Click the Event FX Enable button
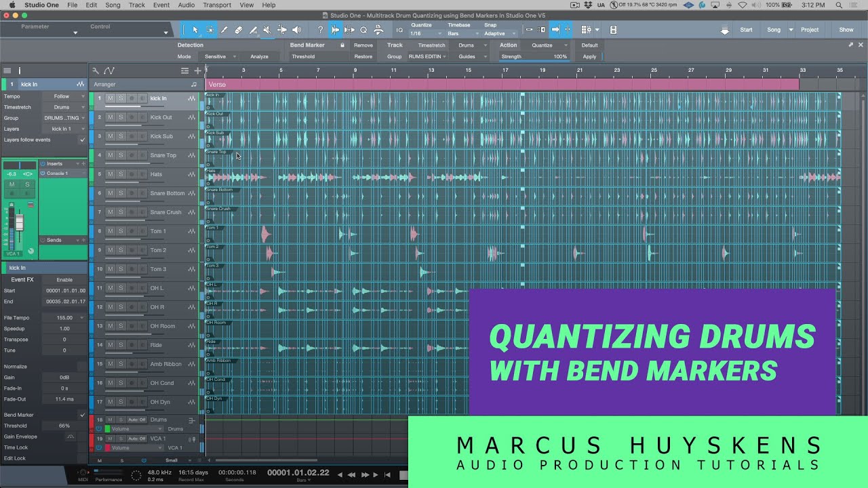 pyautogui.click(x=64, y=279)
